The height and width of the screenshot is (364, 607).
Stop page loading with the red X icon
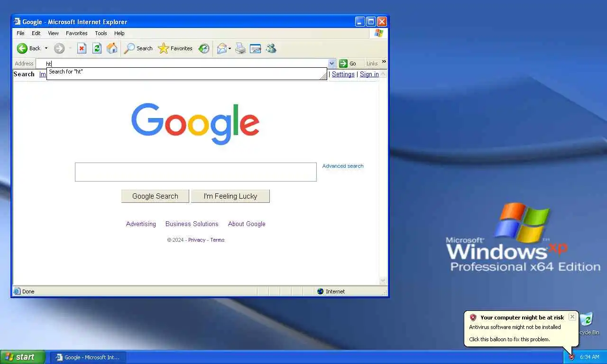(82, 48)
